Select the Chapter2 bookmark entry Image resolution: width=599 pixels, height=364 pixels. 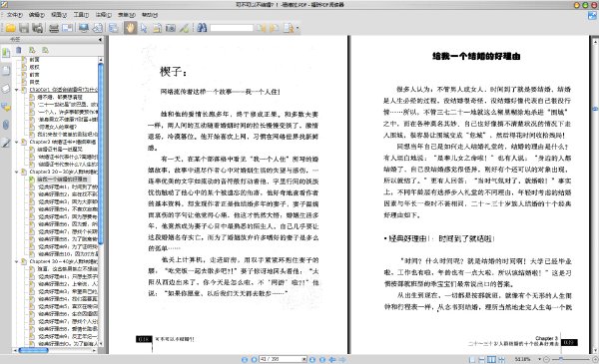coord(63,142)
